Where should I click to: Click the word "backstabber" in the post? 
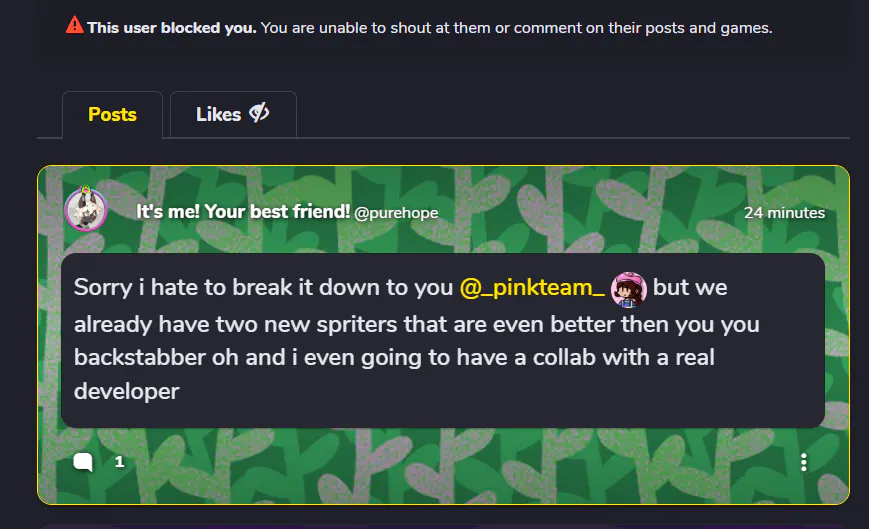[139, 358]
